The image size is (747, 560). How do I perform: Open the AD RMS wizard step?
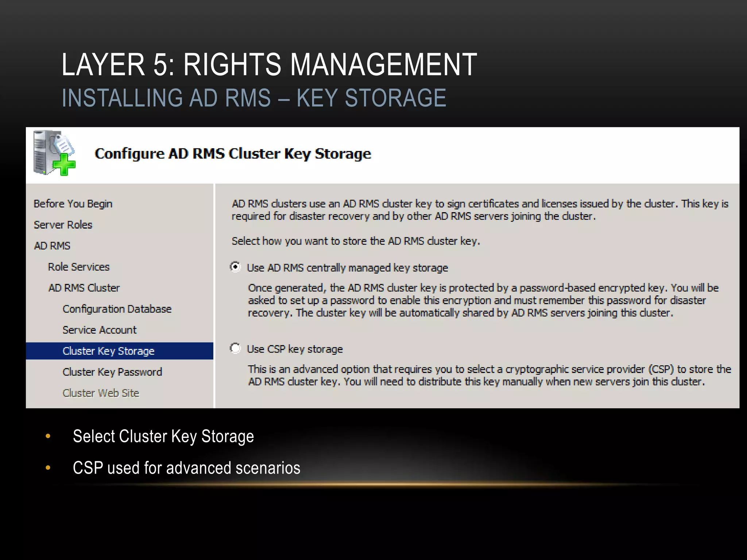[x=52, y=246]
